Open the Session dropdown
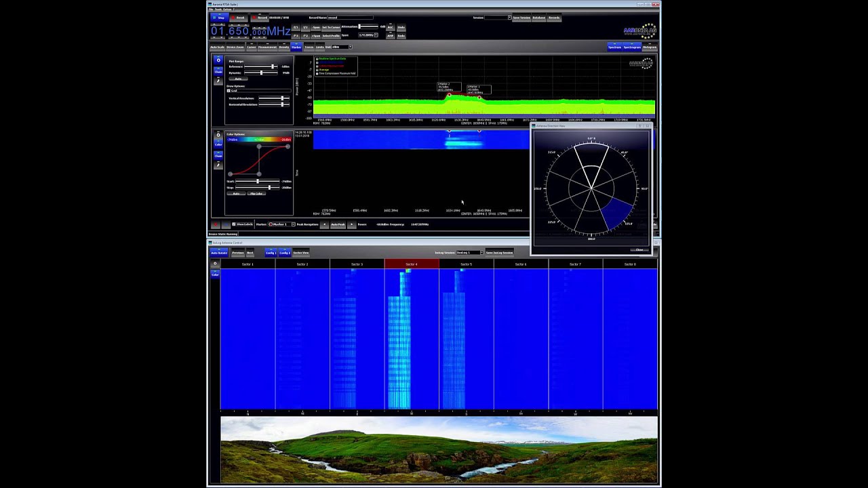 pyautogui.click(x=509, y=18)
